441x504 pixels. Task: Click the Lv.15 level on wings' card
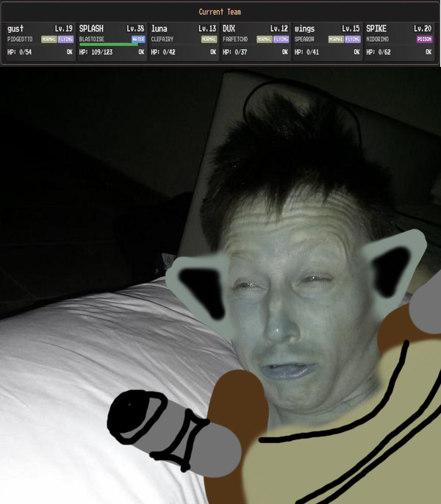351,29
